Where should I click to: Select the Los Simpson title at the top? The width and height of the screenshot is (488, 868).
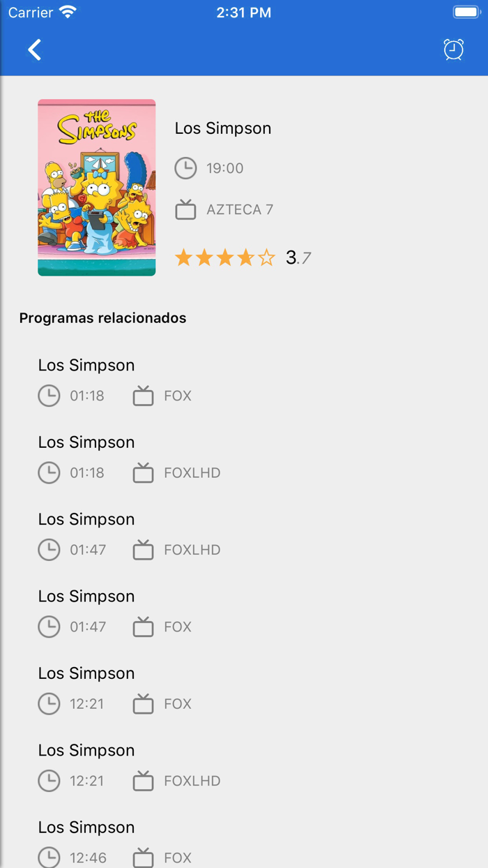pos(222,128)
